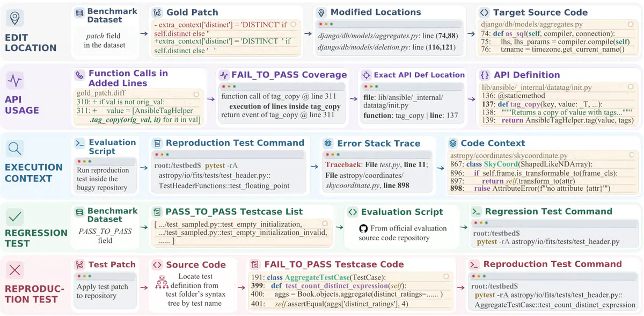
Task: Select the Regression Test Command heading
Action: click(548, 212)
